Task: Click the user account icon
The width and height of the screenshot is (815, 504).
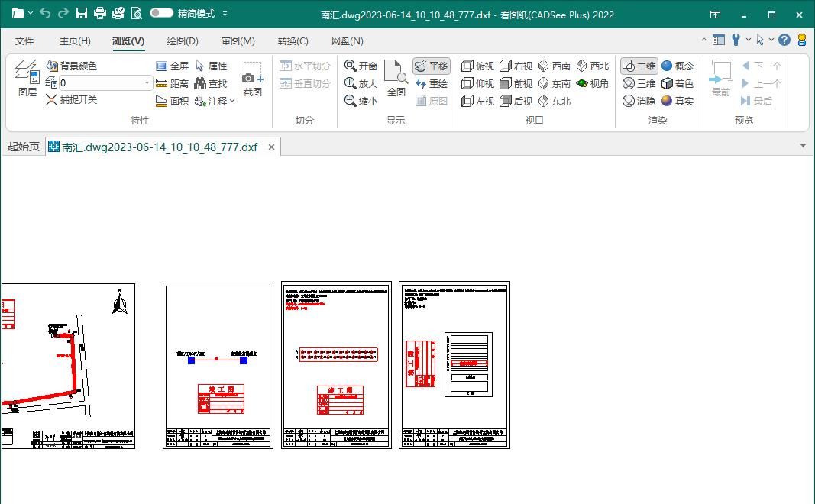Action: (x=802, y=40)
